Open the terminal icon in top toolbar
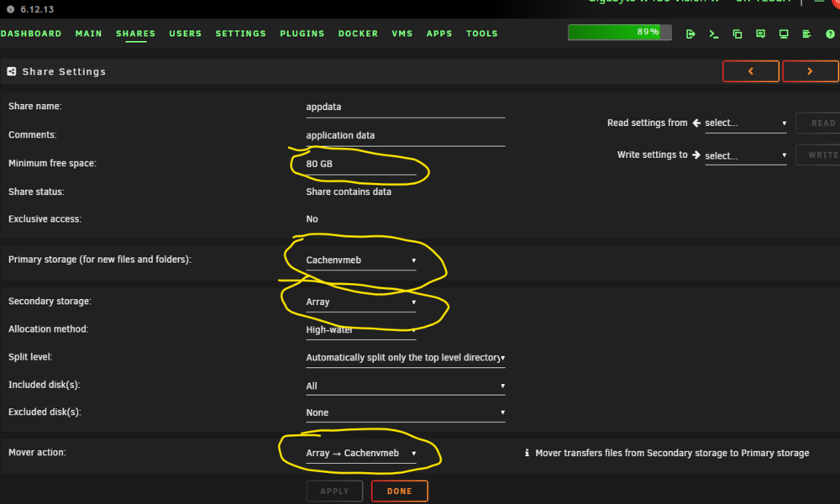The width and height of the screenshot is (840, 504). pos(713,34)
